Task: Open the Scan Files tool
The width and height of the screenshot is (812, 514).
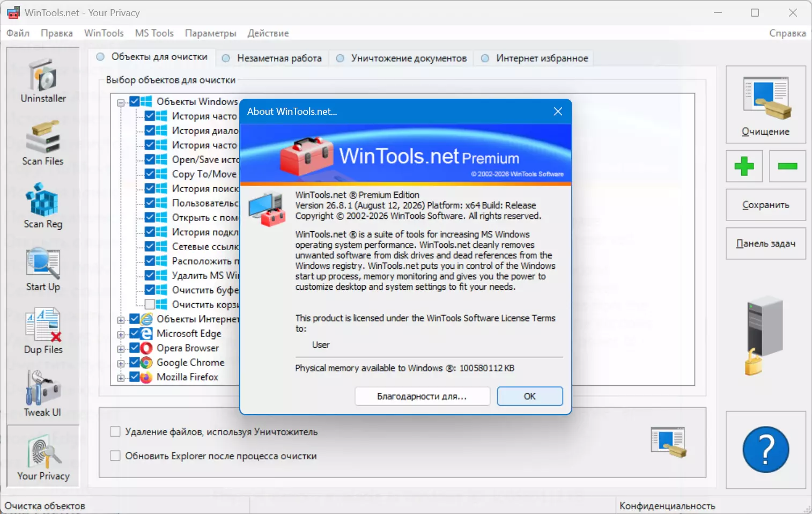Action: tap(43, 142)
